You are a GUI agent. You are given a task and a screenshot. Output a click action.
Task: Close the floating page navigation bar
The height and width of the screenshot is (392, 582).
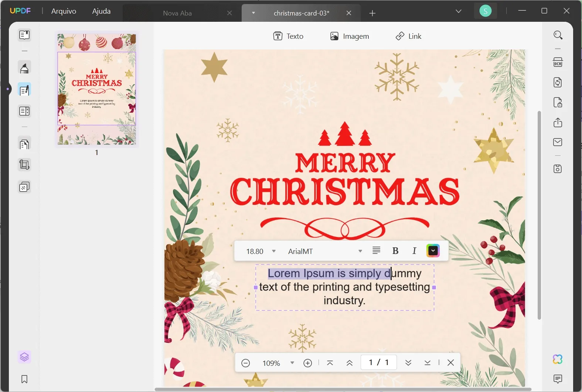pos(451,362)
